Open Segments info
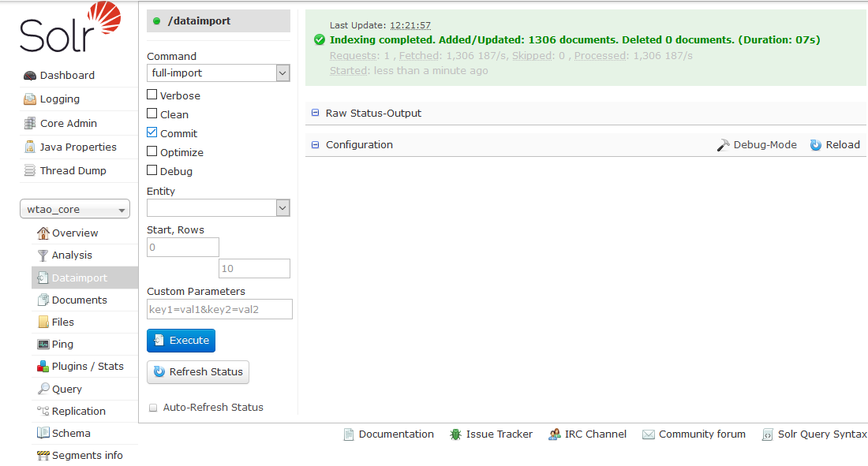The height and width of the screenshot is (466, 868). coord(87,456)
